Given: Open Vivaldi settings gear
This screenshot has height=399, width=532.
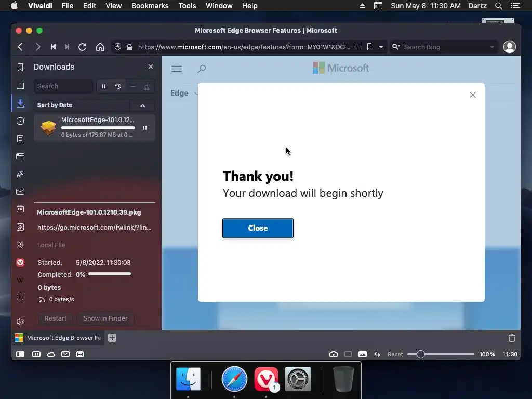Looking at the screenshot, I should (x=20, y=321).
